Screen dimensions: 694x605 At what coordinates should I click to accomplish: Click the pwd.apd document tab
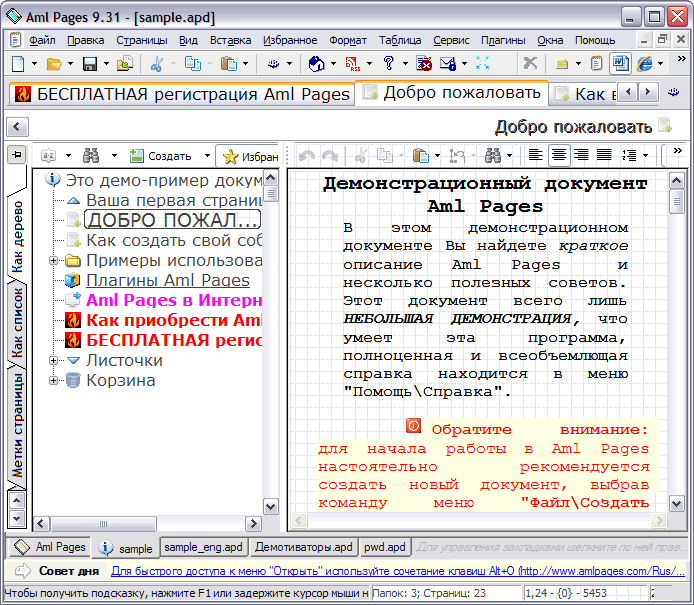(385, 547)
